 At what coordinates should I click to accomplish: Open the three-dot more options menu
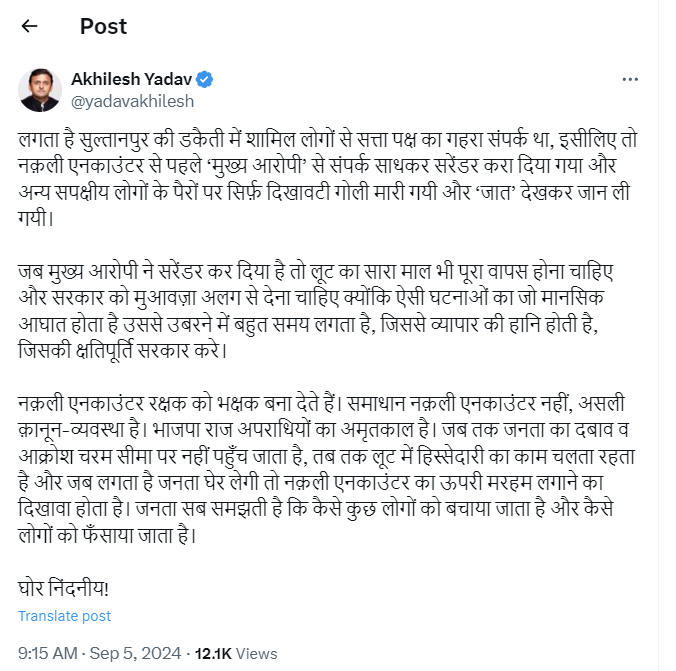[x=630, y=79]
